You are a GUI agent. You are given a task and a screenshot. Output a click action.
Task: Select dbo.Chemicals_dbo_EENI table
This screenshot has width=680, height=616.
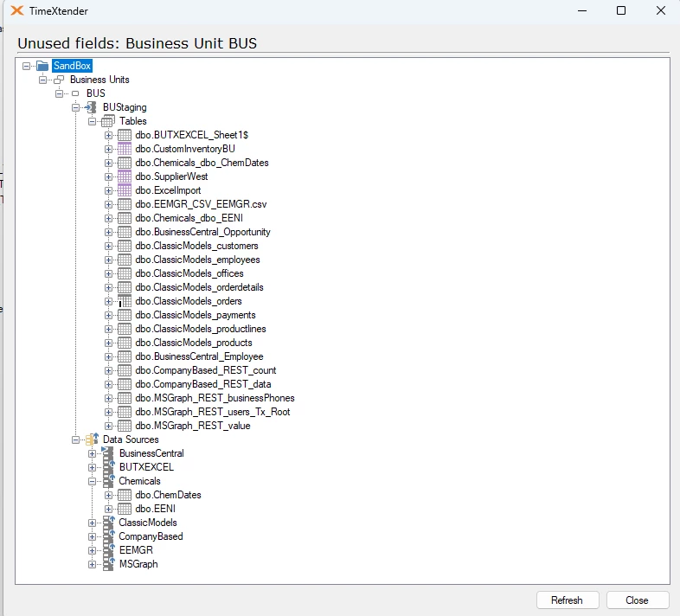pyautogui.click(x=189, y=218)
